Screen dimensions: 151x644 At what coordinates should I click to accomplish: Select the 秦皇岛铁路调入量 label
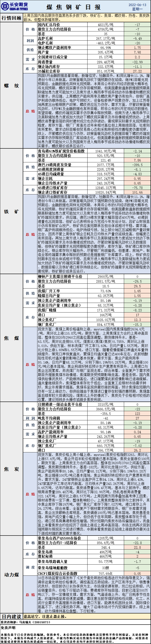pos(53,562)
